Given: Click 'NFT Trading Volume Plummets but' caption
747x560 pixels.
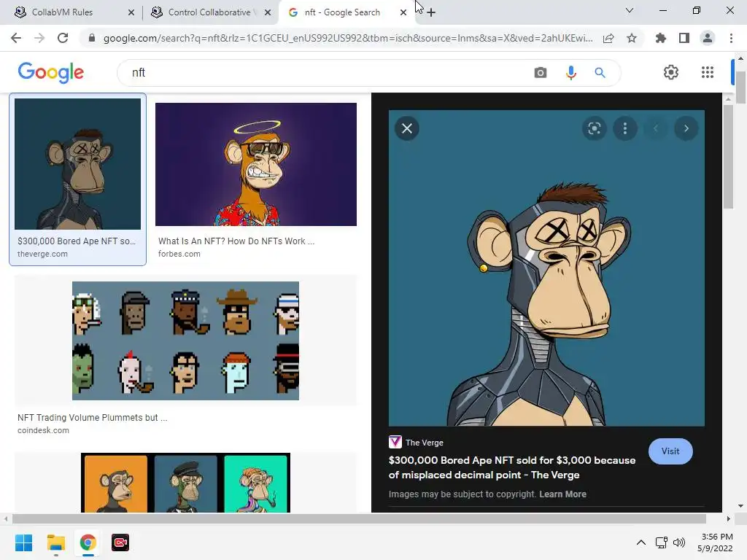Looking at the screenshot, I should point(93,417).
